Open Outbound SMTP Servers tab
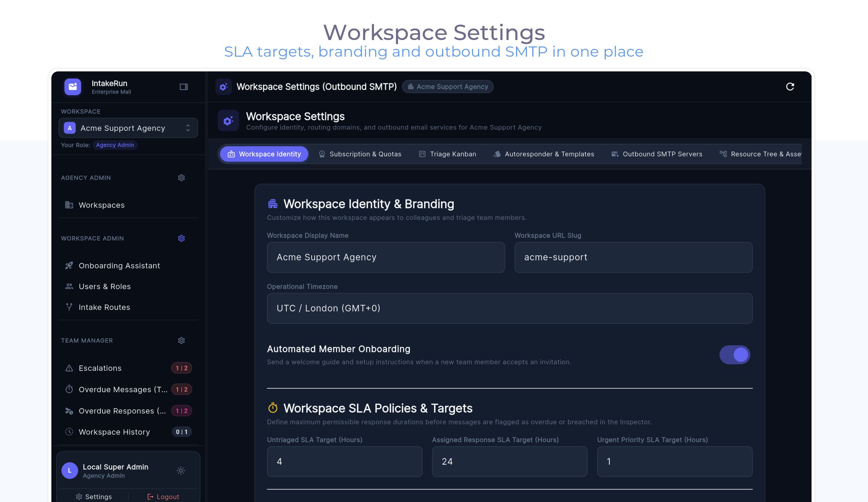 [656, 154]
